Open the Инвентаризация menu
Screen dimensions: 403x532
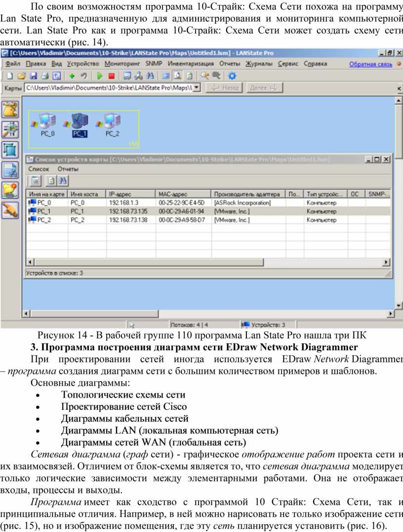[191, 64]
